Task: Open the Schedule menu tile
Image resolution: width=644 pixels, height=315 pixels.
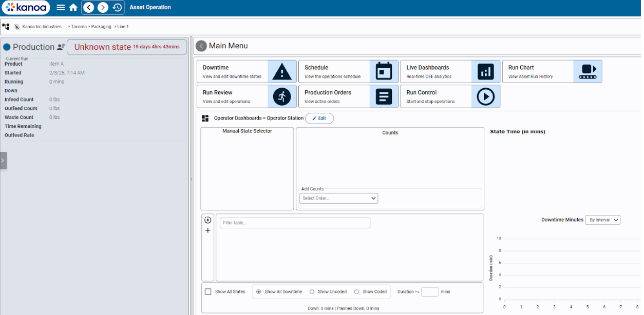Action: coord(348,71)
